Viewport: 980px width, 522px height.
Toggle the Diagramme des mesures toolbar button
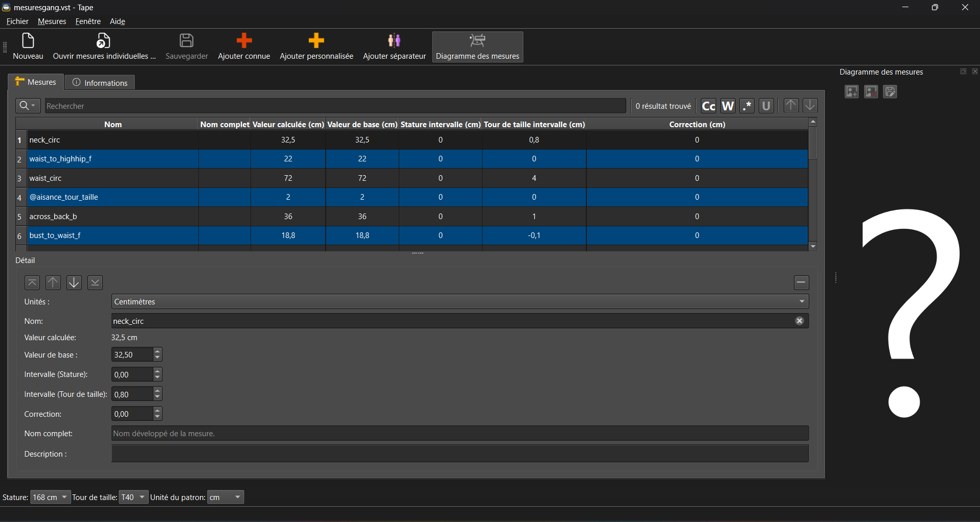477,46
